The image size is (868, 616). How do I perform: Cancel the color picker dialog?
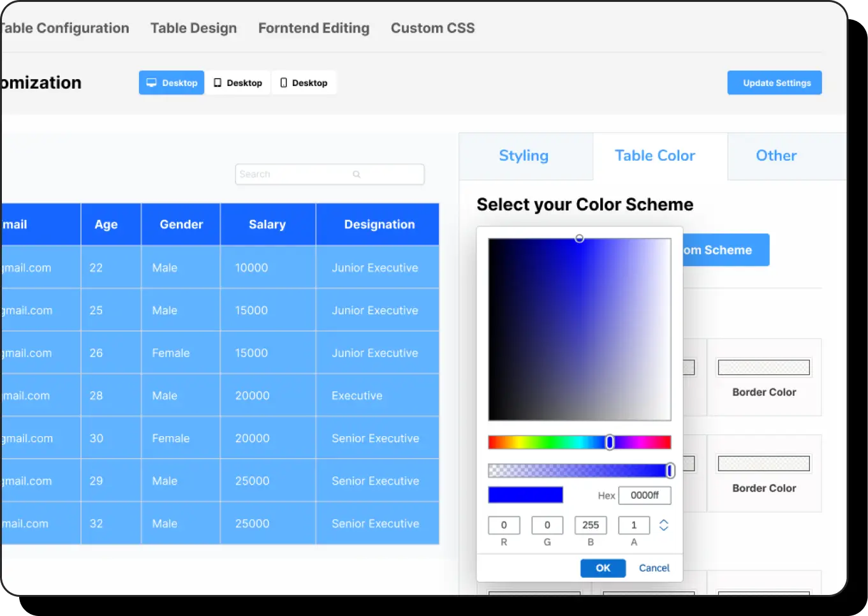(x=654, y=568)
